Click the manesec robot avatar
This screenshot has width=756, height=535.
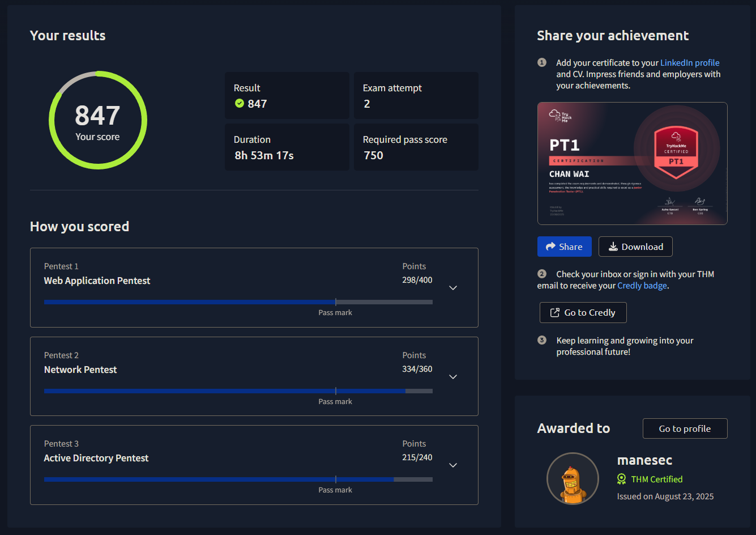click(x=573, y=478)
